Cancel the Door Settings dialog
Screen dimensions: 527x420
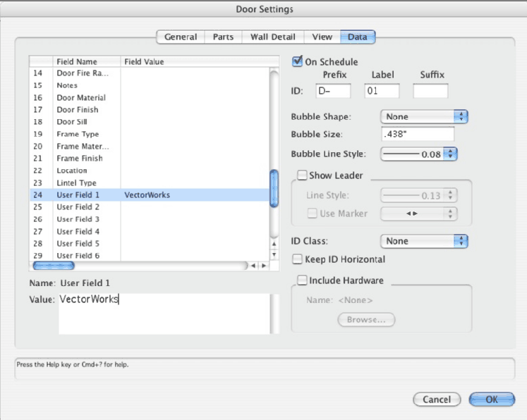pos(437,399)
